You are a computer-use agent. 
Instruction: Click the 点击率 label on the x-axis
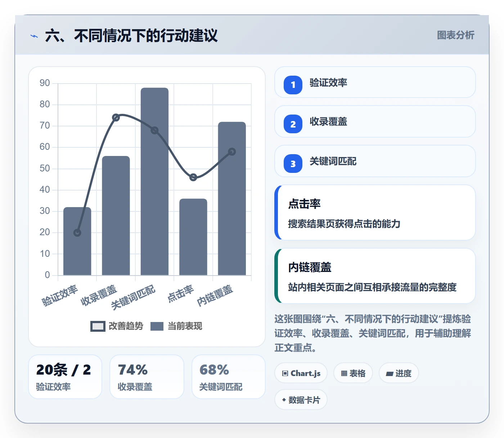click(181, 294)
